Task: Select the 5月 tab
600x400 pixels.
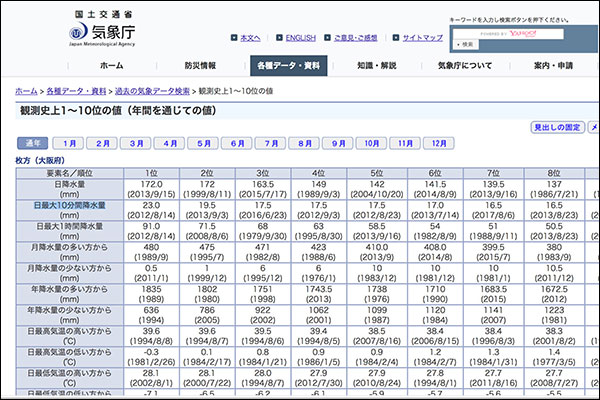Action: click(x=204, y=143)
